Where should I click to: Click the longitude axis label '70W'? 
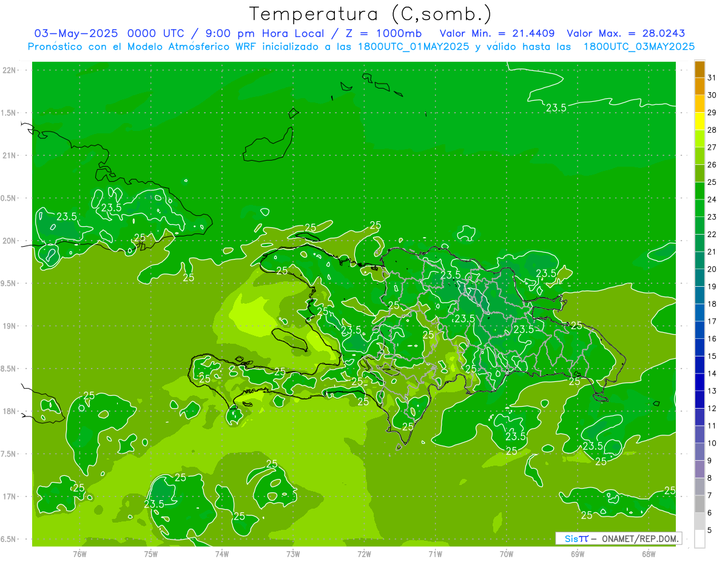click(506, 554)
